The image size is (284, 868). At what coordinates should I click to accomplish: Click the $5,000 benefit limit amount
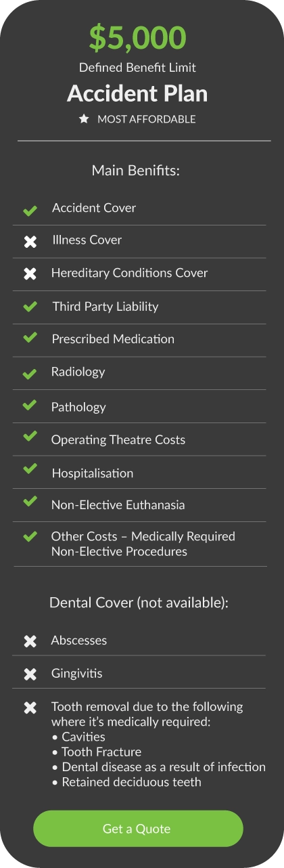coord(137,38)
